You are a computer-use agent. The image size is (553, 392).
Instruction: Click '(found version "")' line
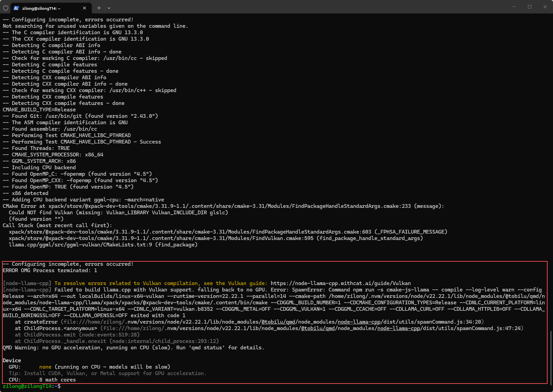pos(36,219)
